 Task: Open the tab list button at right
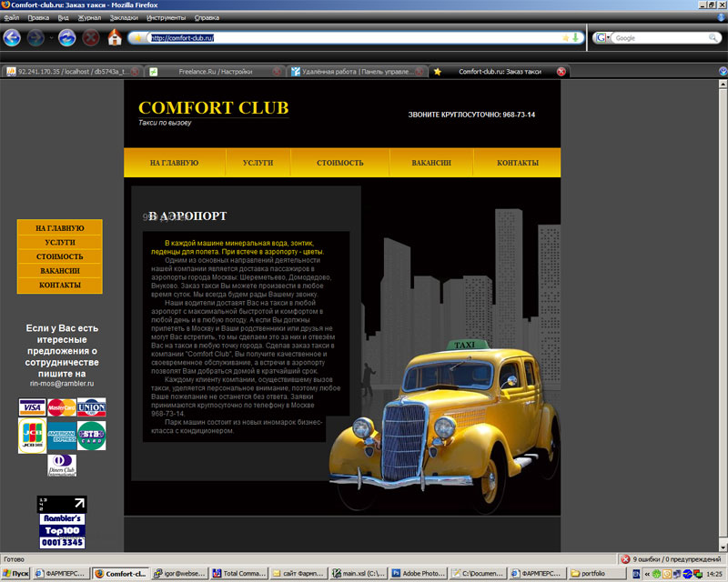click(723, 71)
